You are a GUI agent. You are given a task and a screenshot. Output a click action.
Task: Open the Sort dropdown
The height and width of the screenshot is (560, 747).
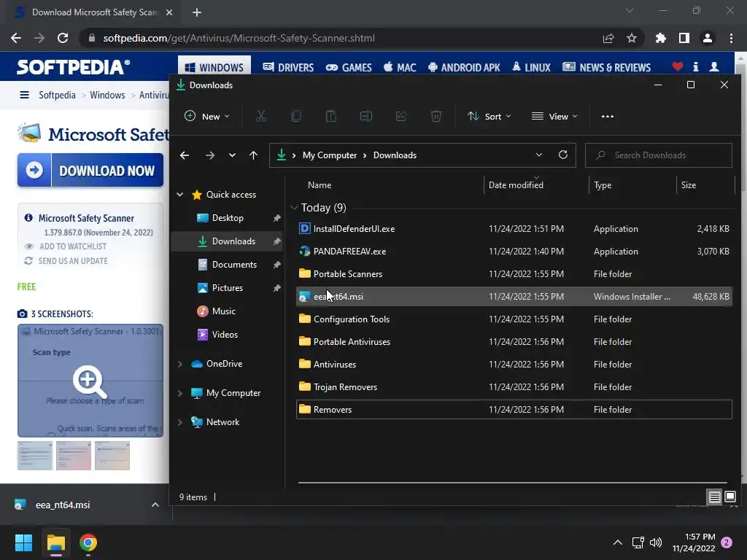pos(489,116)
